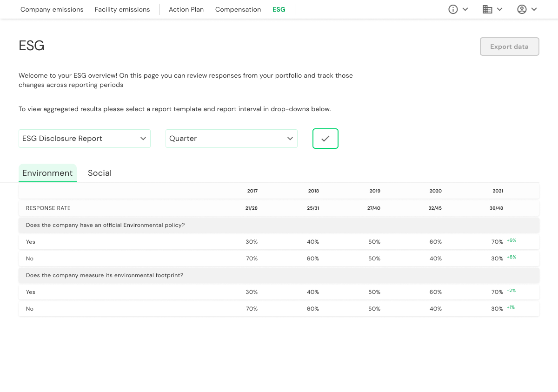Click the user account icon

coord(522,9)
